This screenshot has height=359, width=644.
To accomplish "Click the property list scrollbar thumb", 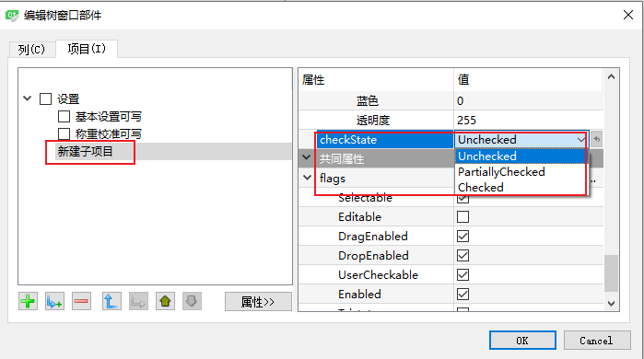I will click(611, 272).
